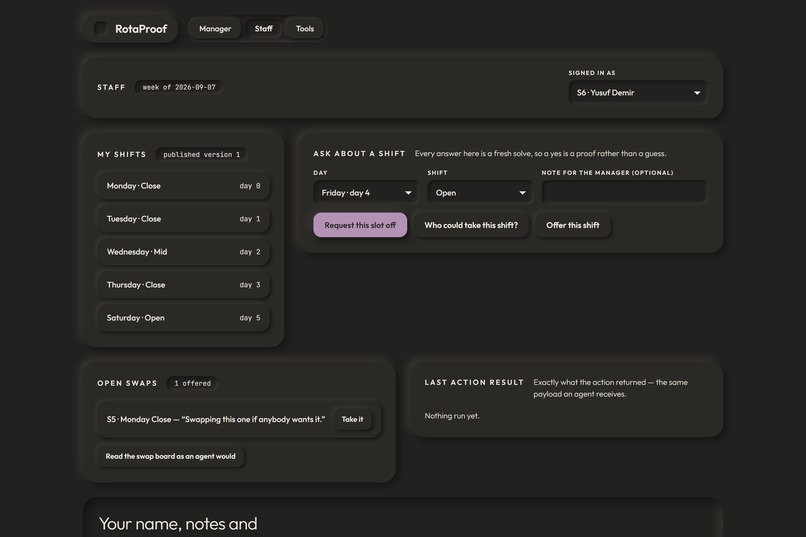
Task: Open the Tools tab
Action: (x=305, y=29)
